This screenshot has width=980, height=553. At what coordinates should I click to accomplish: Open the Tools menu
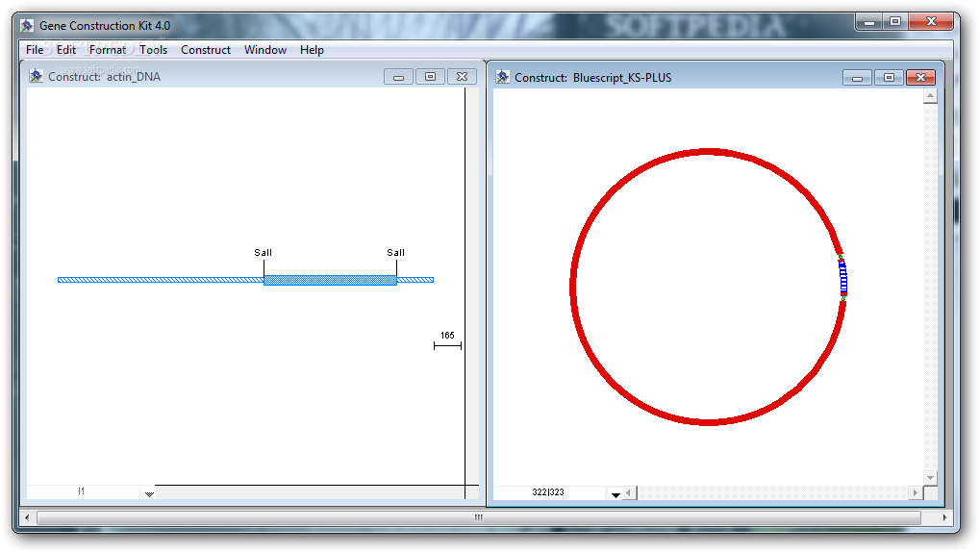coord(153,50)
